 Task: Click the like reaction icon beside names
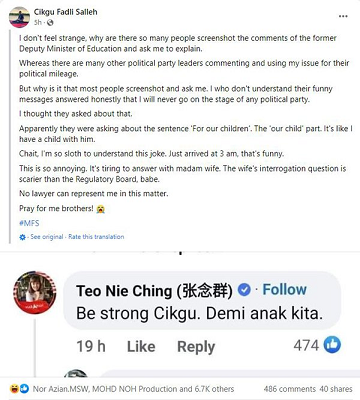[x=24, y=388]
